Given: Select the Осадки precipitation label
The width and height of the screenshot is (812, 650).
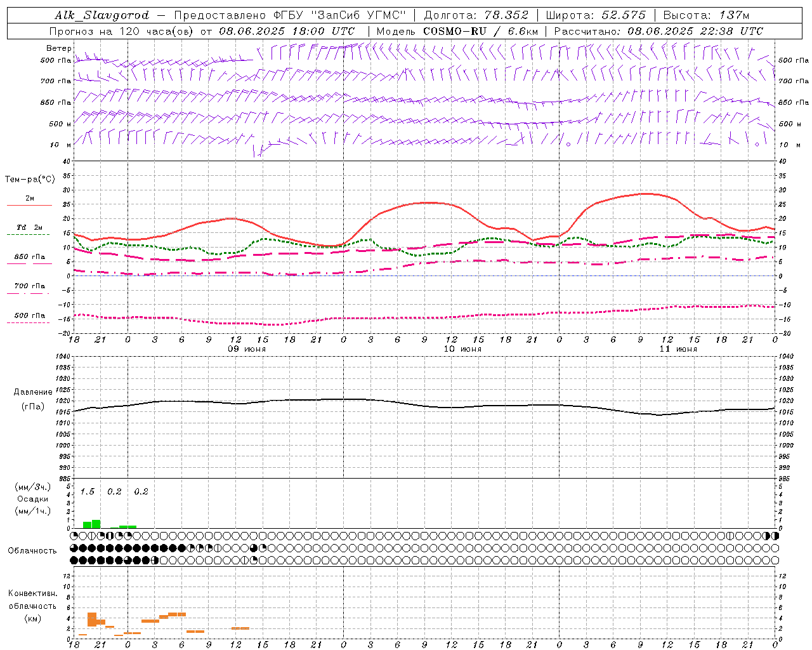Looking at the screenshot, I should (33, 499).
